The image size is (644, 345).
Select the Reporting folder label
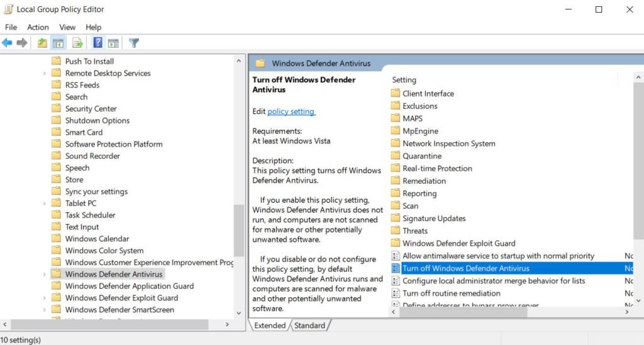pyautogui.click(x=419, y=193)
